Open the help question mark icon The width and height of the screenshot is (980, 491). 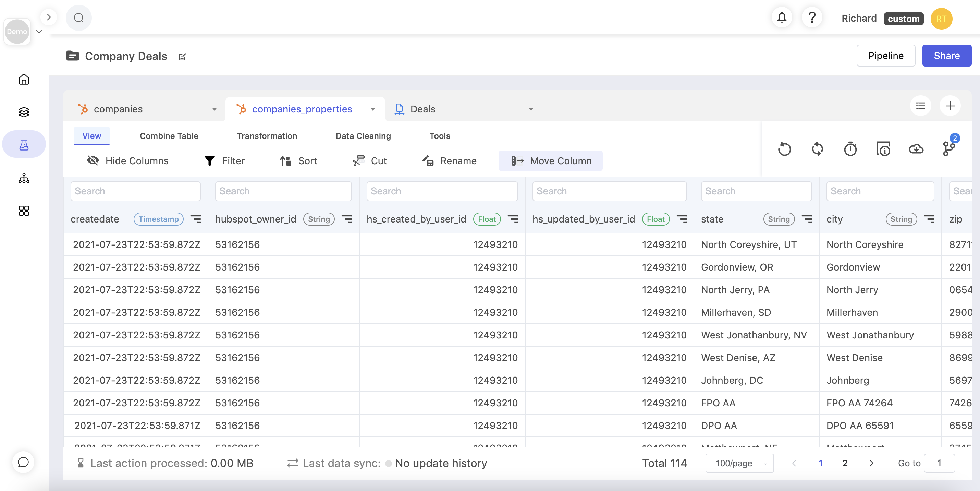(811, 18)
